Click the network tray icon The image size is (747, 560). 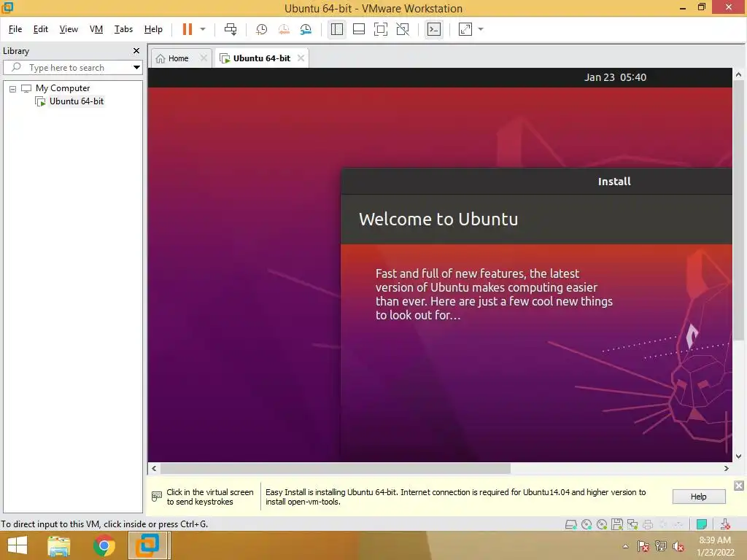[x=661, y=546]
